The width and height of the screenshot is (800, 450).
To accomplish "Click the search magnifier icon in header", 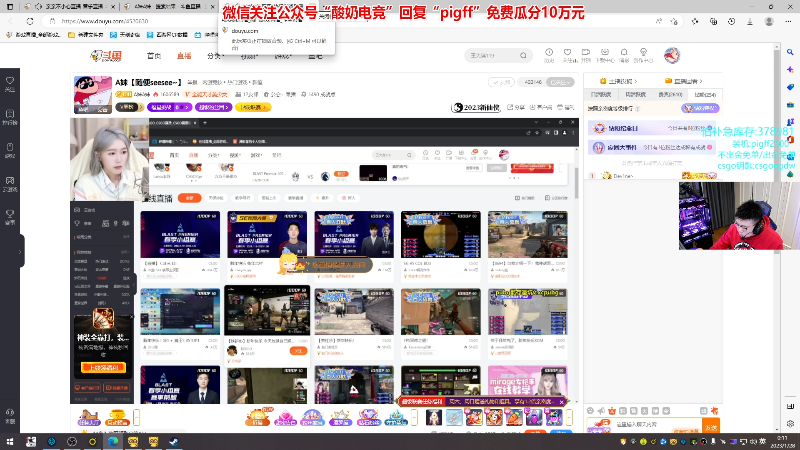I will pos(523,55).
